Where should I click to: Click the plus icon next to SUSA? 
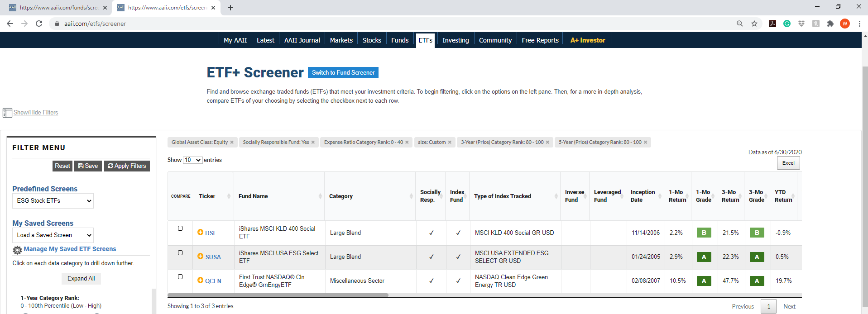(x=201, y=256)
